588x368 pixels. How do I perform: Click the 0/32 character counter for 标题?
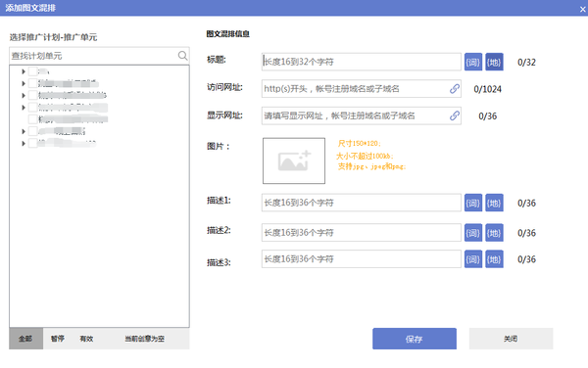(526, 62)
